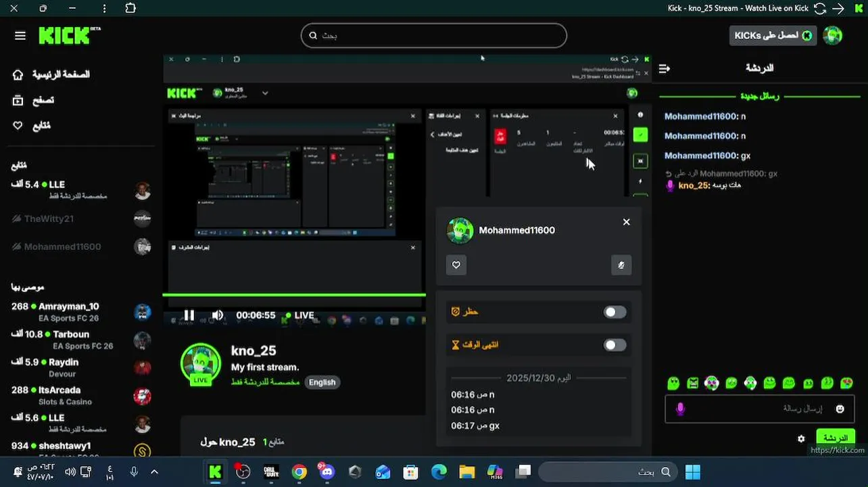Open Discord from taskbar

(327, 472)
